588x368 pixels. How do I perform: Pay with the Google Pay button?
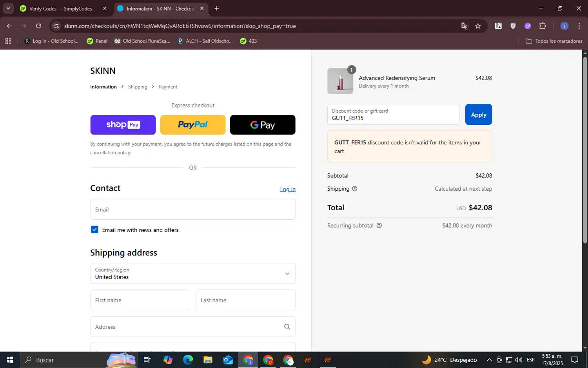[x=263, y=125]
